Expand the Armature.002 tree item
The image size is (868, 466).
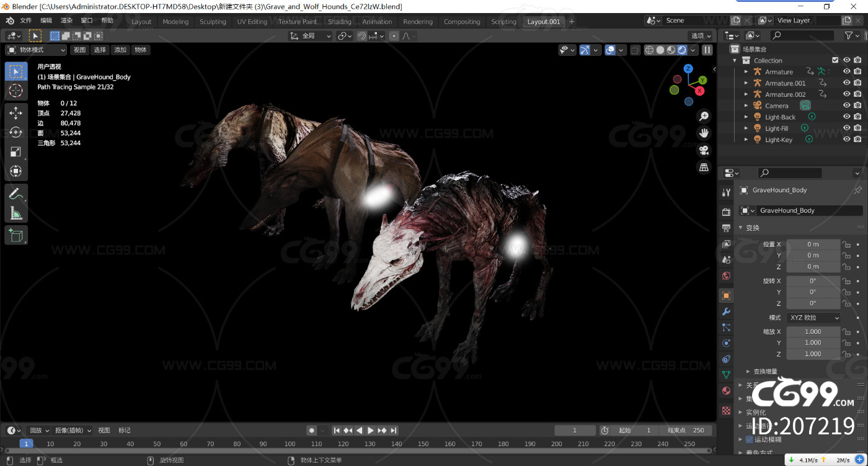pos(746,94)
